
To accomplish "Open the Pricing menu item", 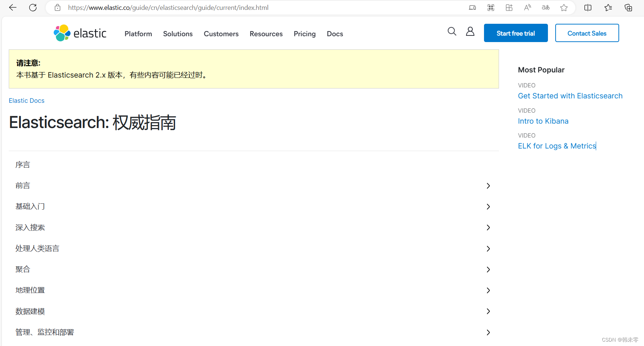I will [x=304, y=34].
